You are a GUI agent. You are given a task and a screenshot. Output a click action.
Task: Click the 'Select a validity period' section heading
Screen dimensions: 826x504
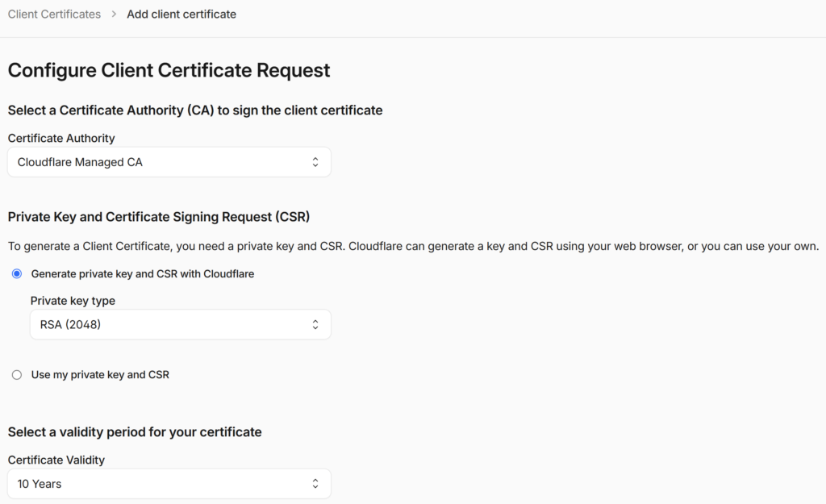135,432
